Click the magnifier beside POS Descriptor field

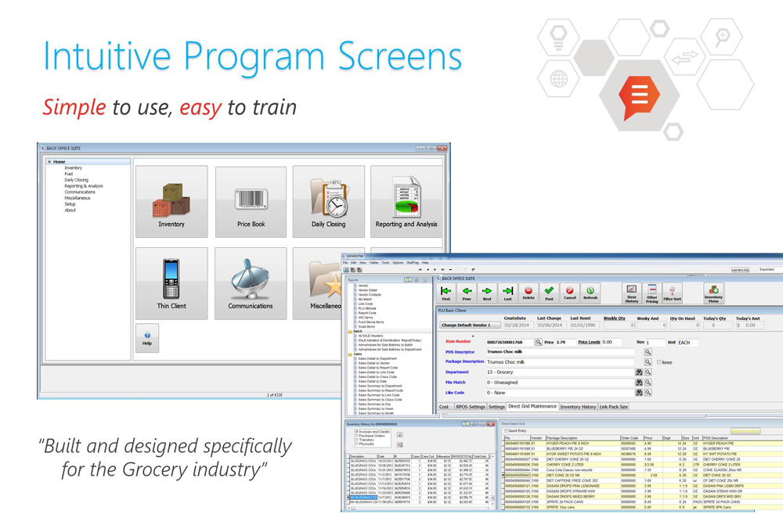648,352
